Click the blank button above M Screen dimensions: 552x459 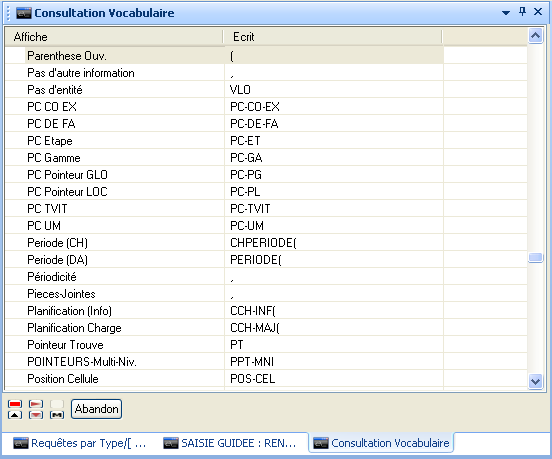tap(57, 404)
